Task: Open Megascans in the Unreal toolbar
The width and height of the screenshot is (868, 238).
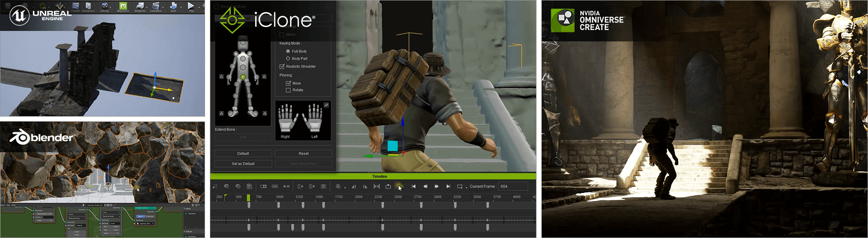Action: coord(123,6)
